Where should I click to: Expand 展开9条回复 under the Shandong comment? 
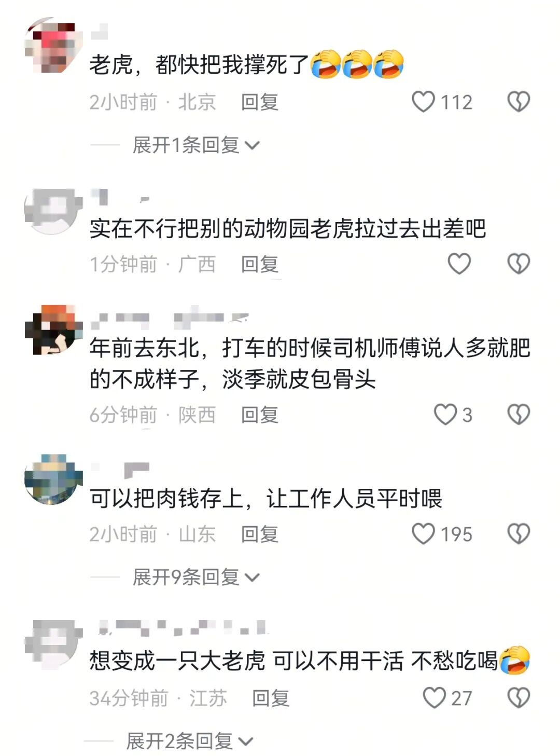click(x=196, y=577)
